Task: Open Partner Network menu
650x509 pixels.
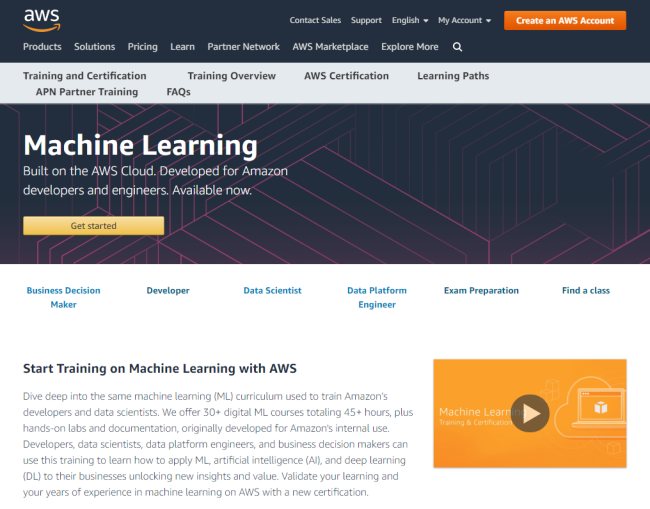Action: [244, 47]
